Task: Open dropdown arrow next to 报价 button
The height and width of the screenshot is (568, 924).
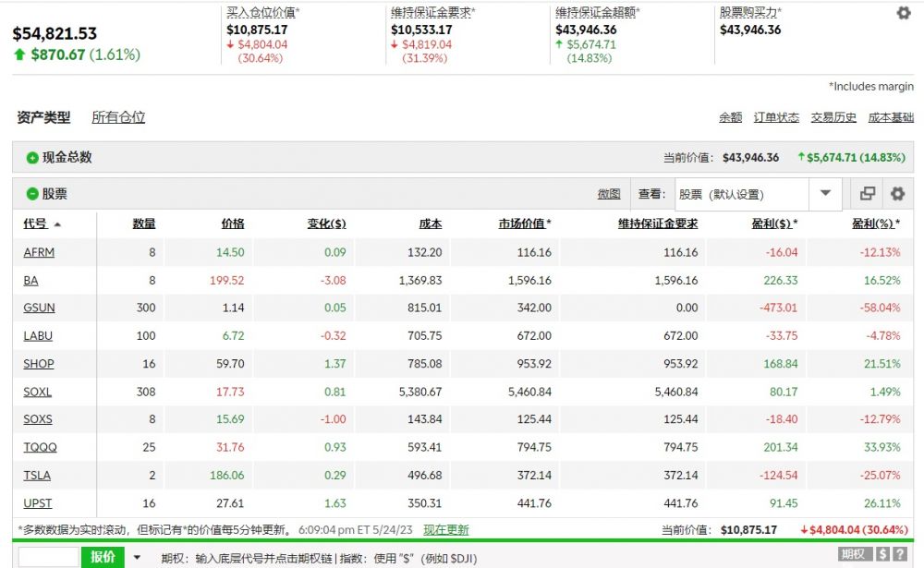Action: (138, 557)
